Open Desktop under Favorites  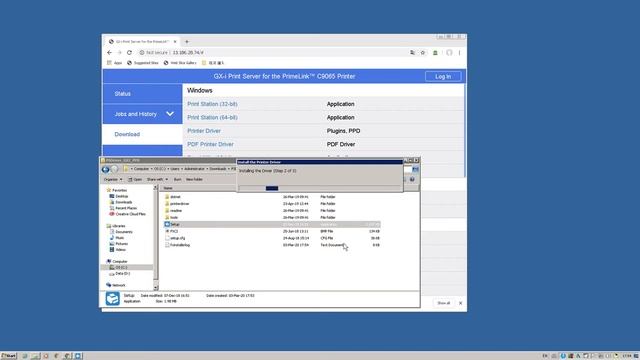pyautogui.click(x=121, y=196)
